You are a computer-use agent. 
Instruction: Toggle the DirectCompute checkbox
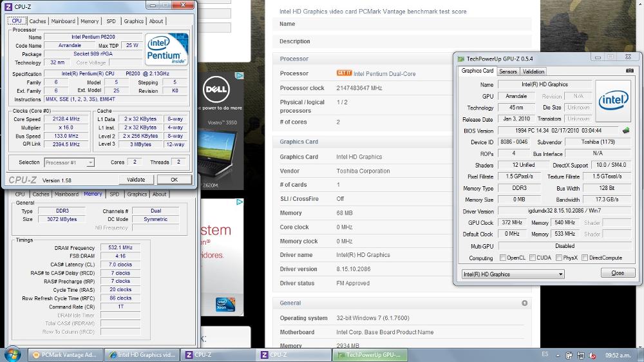click(585, 258)
